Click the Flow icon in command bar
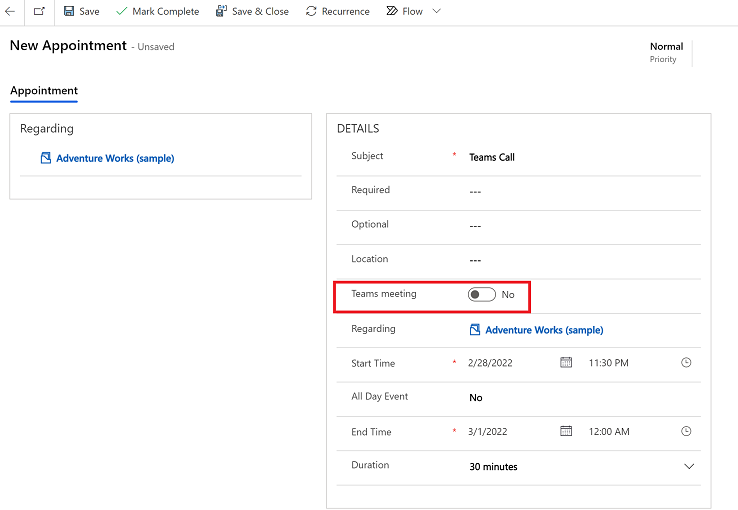738x510 pixels. click(x=392, y=11)
